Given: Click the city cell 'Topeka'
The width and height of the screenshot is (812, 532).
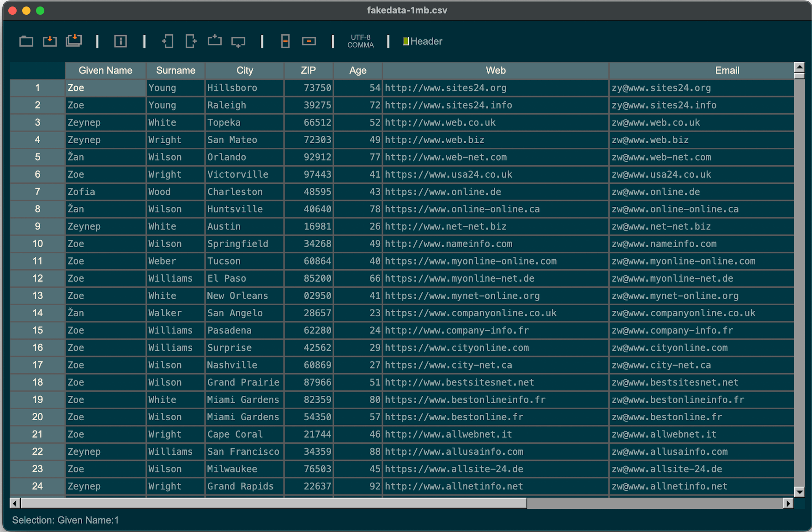Looking at the screenshot, I should point(244,122).
